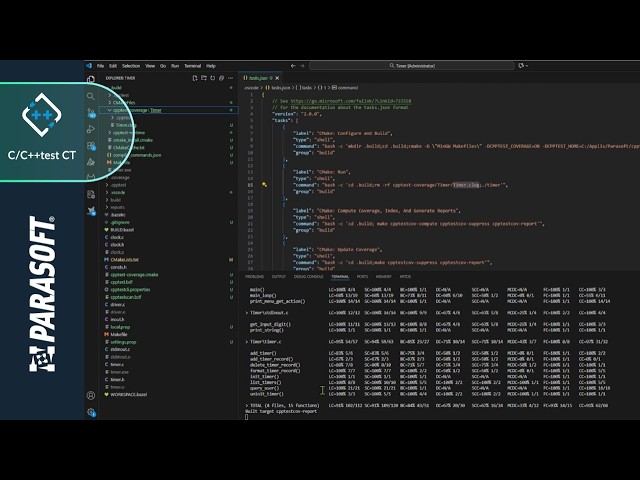Screen dimensions: 640x480
Task: Click the lightbulb on line 15
Action: coord(264,184)
